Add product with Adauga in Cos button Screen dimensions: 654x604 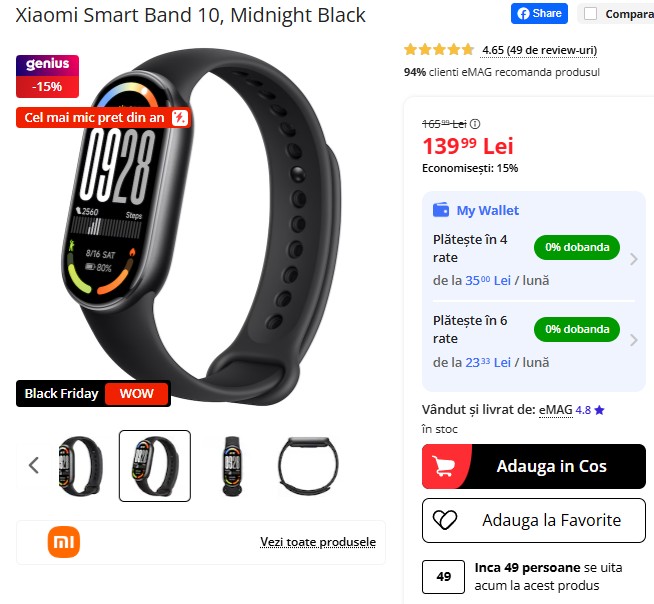[533, 466]
